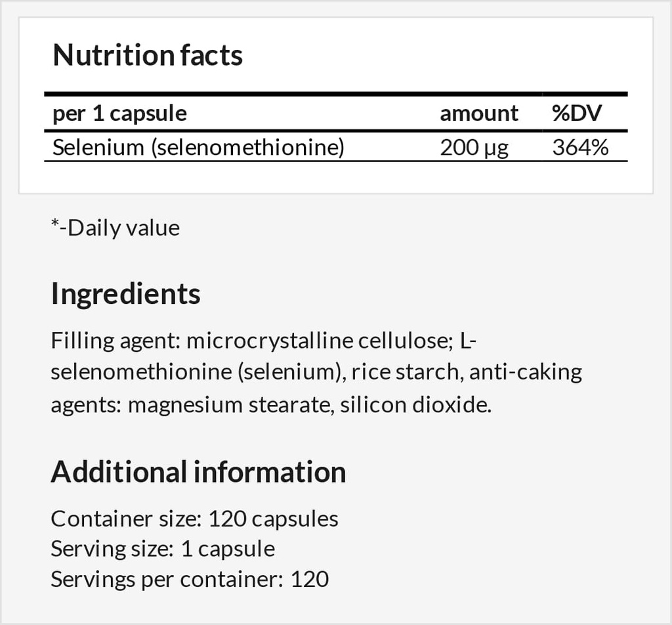
Task: Click the Filling agent text
Action: tap(115, 341)
